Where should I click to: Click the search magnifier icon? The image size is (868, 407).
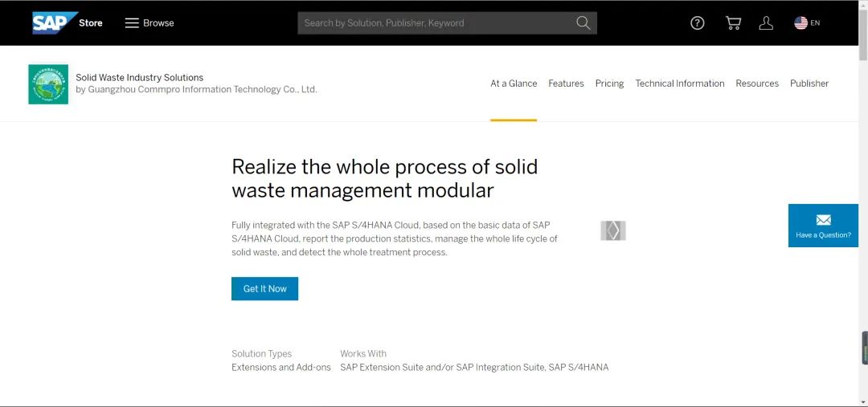coord(583,22)
